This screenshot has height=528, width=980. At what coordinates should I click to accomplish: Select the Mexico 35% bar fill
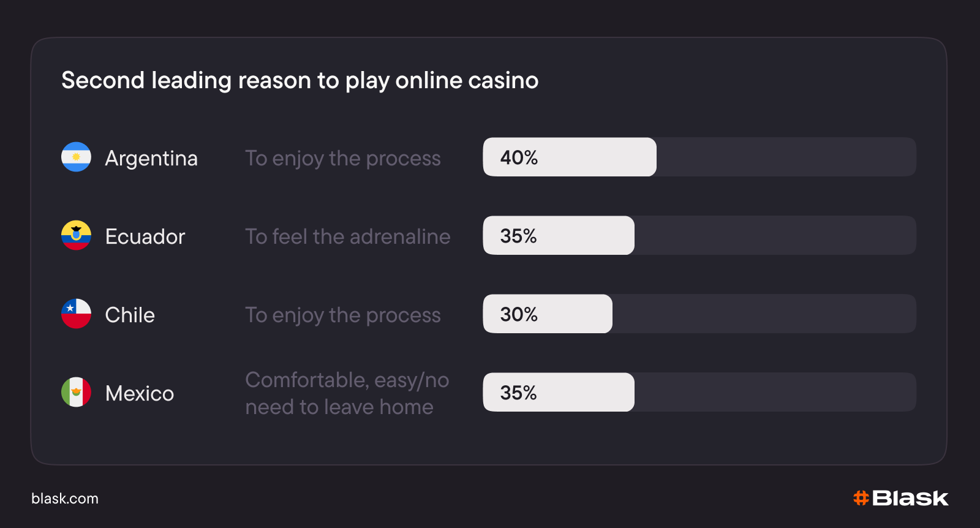click(559, 392)
